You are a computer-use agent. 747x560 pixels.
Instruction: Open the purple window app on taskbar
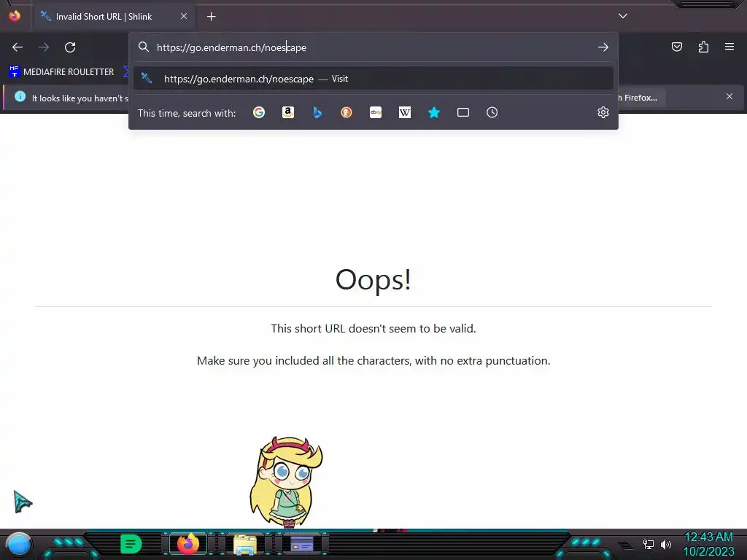(x=302, y=544)
